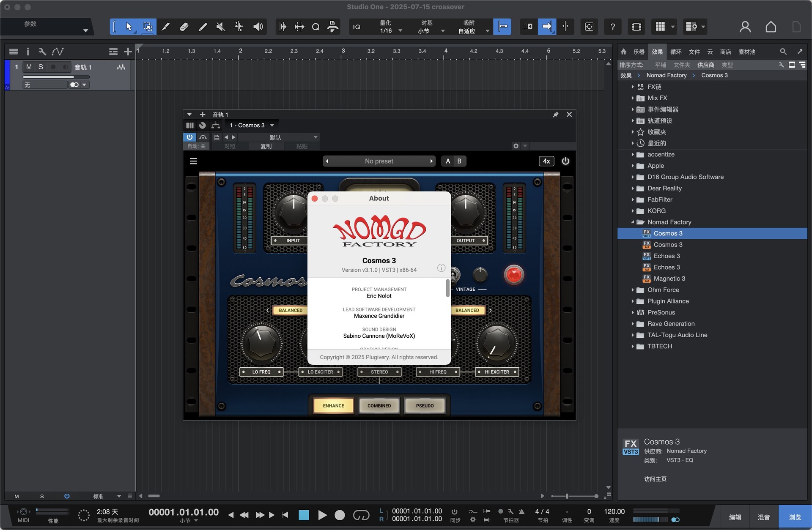
Task: Open the wrench options in track list
Action: point(42,52)
